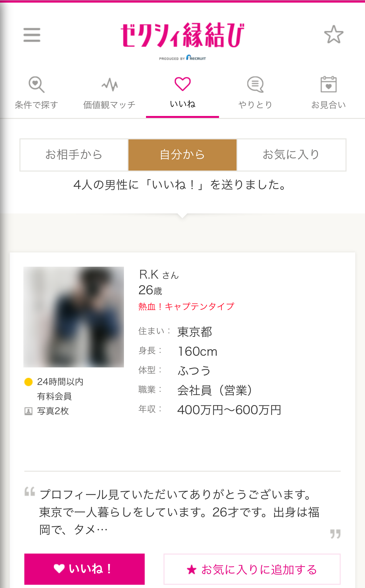Switch to the お気に入り tab
Image resolution: width=365 pixels, height=588 pixels.
291,155
